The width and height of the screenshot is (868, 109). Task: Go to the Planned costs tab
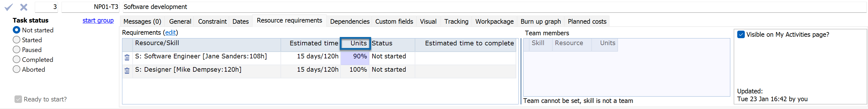(587, 21)
